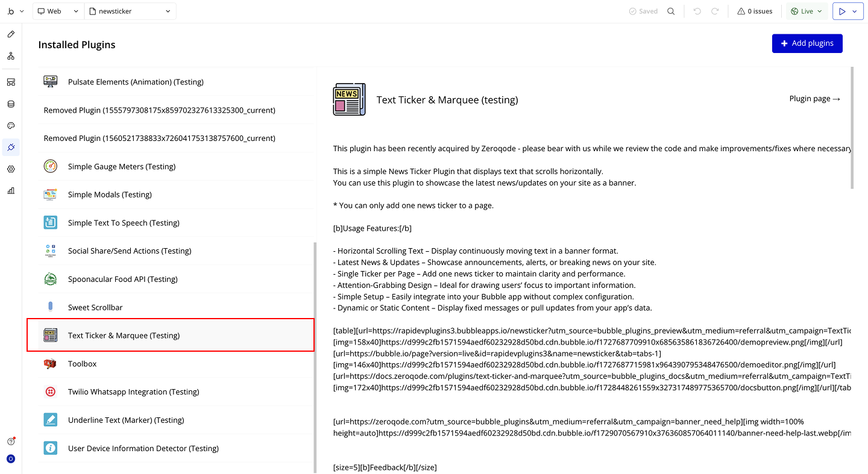The width and height of the screenshot is (868, 474).
Task: Click the Text Ticker list row icon
Action: pos(51,335)
